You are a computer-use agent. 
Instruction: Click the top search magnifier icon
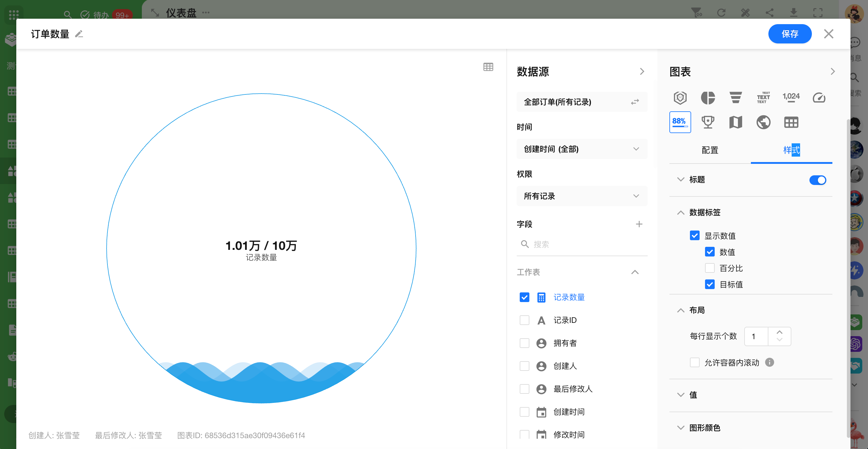(67, 14)
